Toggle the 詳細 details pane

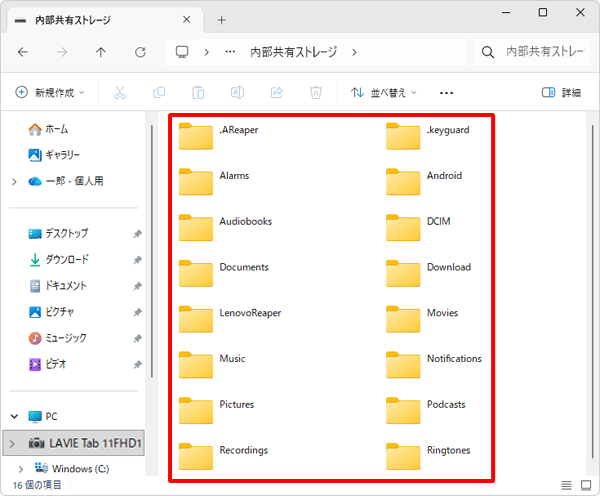pyautogui.click(x=561, y=93)
